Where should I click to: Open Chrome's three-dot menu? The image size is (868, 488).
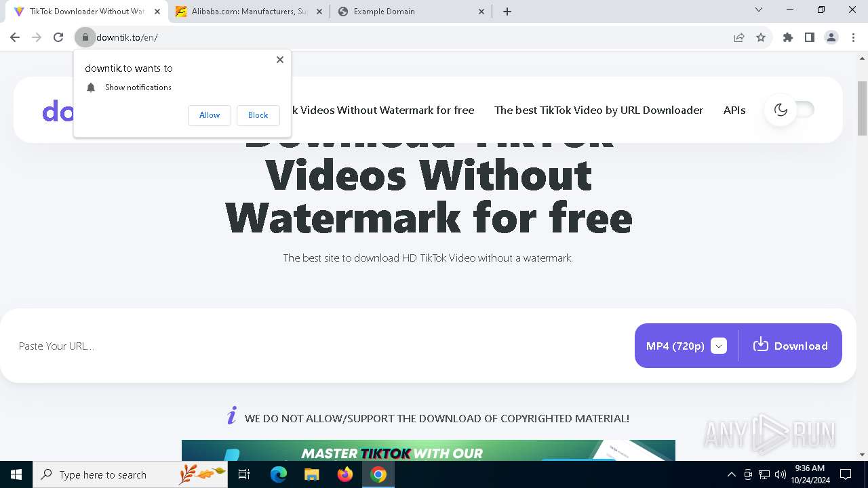coord(853,37)
